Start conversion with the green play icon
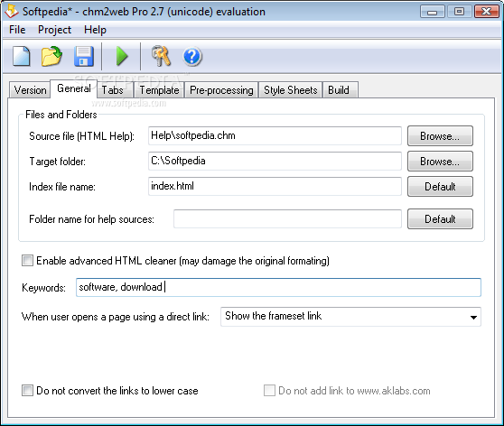This screenshot has height=426, width=504. tap(122, 56)
